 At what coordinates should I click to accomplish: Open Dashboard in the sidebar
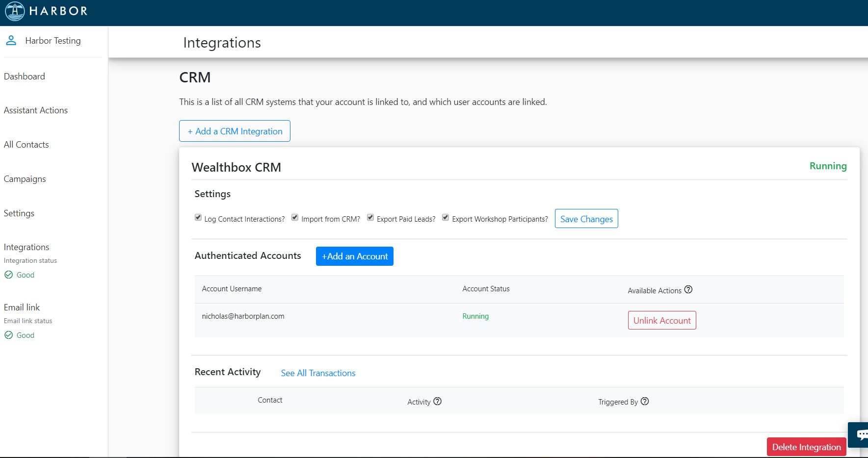point(25,76)
